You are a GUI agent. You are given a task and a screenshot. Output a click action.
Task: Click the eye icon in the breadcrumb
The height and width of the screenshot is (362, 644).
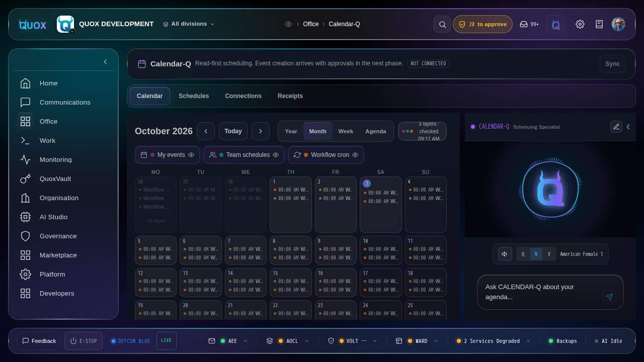click(288, 24)
